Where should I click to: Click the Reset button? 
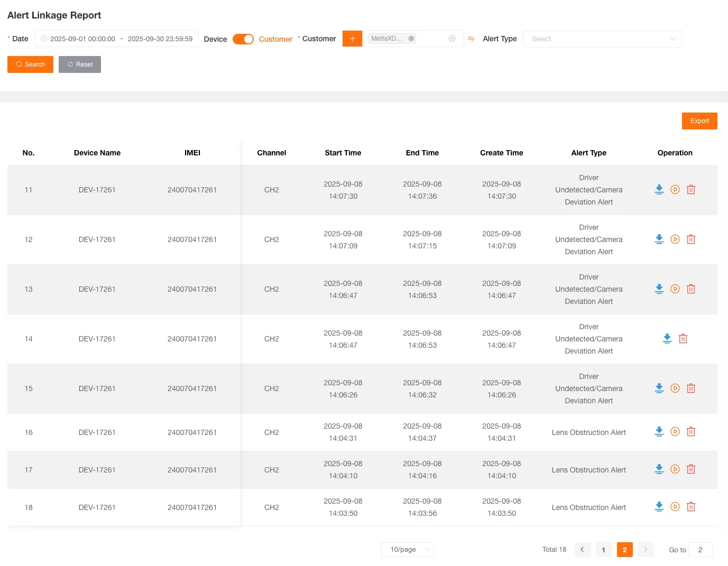(x=80, y=64)
